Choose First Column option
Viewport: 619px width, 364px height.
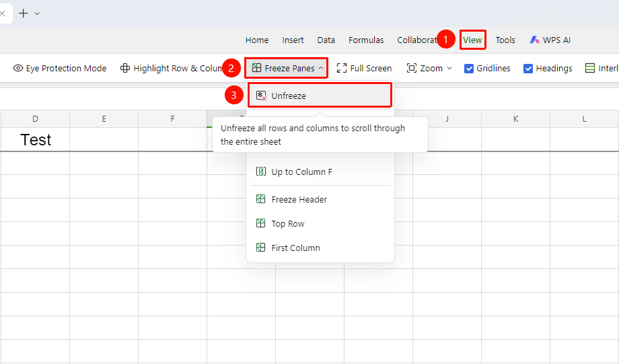(x=320, y=248)
